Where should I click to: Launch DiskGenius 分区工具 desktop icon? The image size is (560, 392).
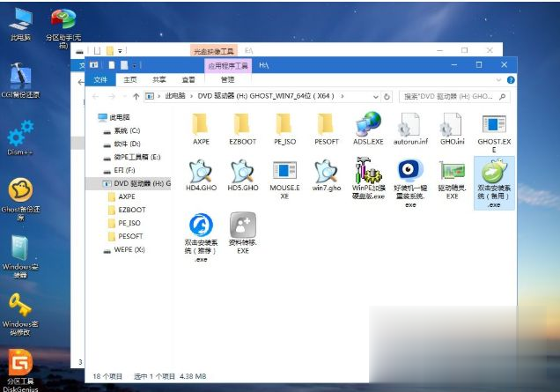20,370
